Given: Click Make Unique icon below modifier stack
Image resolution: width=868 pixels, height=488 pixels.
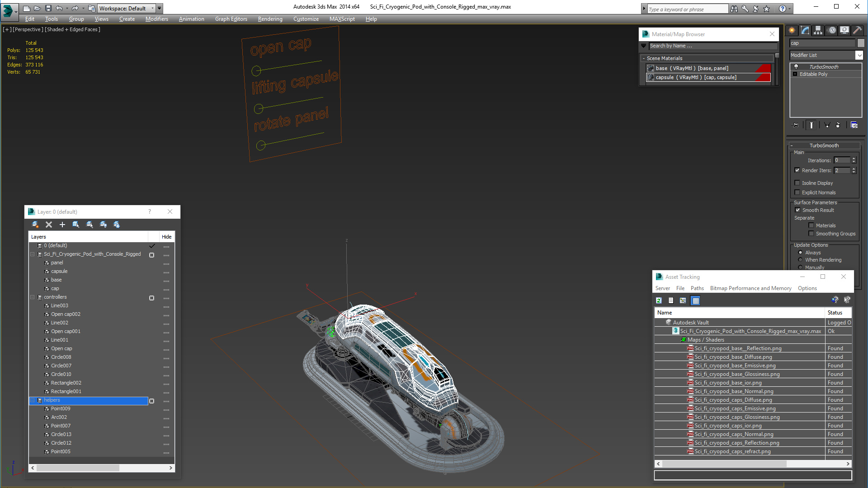Looking at the screenshot, I should click(827, 125).
